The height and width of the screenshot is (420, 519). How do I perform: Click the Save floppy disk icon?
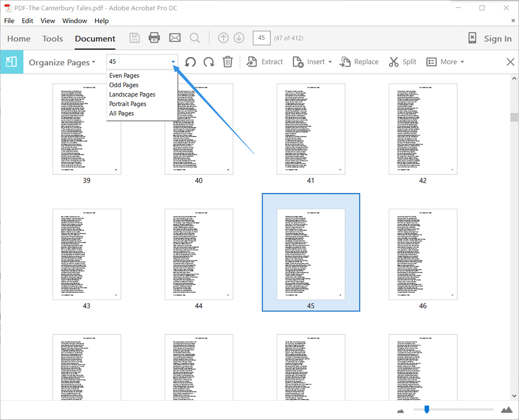pos(134,38)
